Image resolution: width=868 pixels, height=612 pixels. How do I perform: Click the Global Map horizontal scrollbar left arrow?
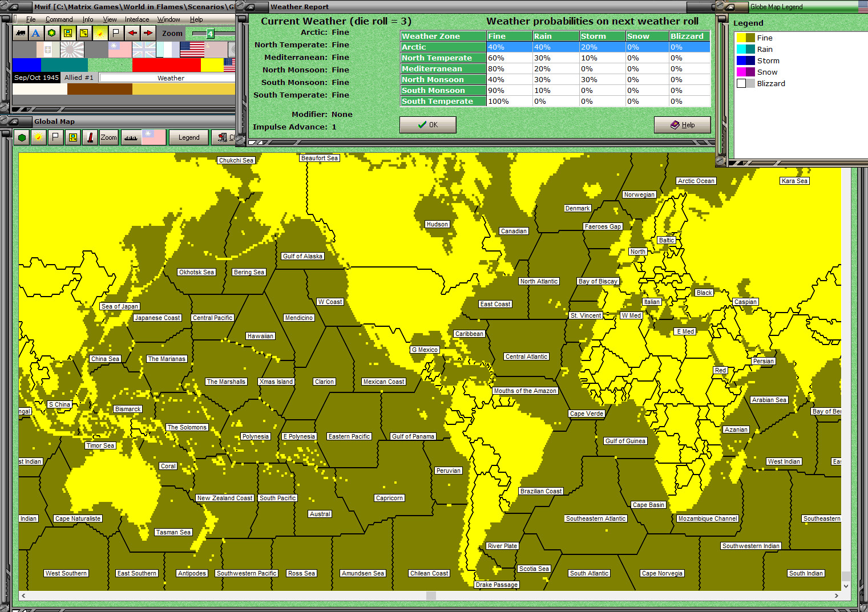[23, 595]
